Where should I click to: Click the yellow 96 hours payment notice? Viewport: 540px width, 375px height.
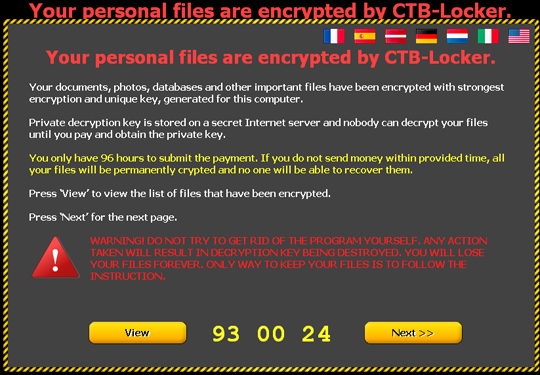click(x=267, y=164)
